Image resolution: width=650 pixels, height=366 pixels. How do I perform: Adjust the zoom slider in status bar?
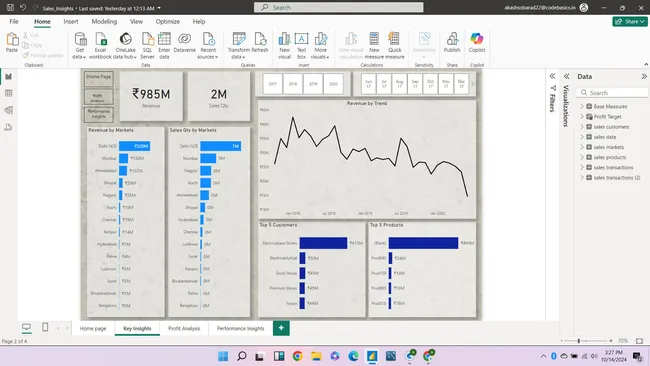click(579, 341)
